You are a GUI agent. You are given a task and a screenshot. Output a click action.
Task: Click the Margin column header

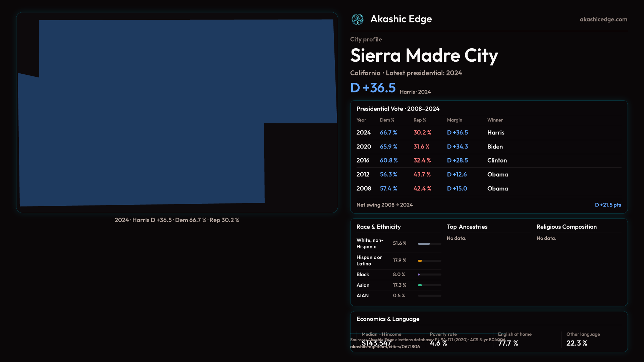point(454,120)
